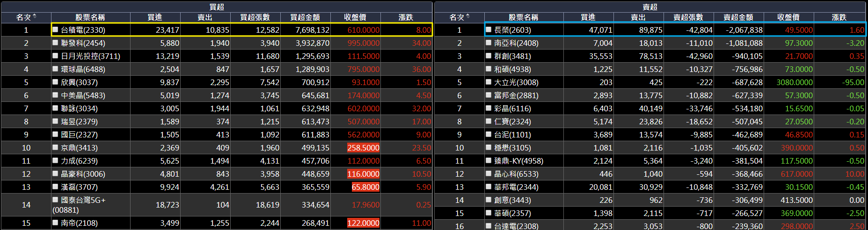Click 買進 header in 賣超 table
This screenshot has width=868, height=230.
(x=588, y=17)
